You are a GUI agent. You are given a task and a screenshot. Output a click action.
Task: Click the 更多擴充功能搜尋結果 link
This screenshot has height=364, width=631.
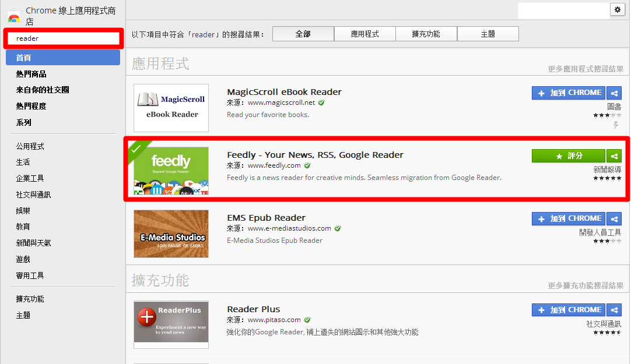coord(586,285)
